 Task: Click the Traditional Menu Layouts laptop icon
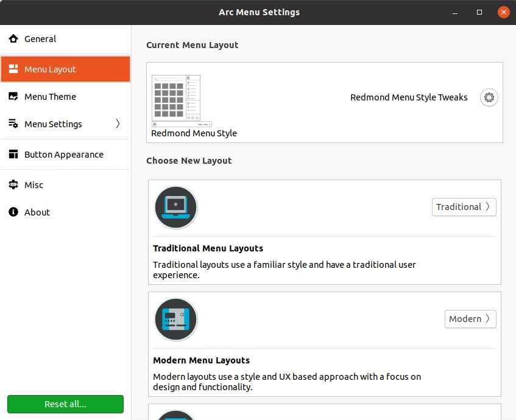tap(176, 207)
